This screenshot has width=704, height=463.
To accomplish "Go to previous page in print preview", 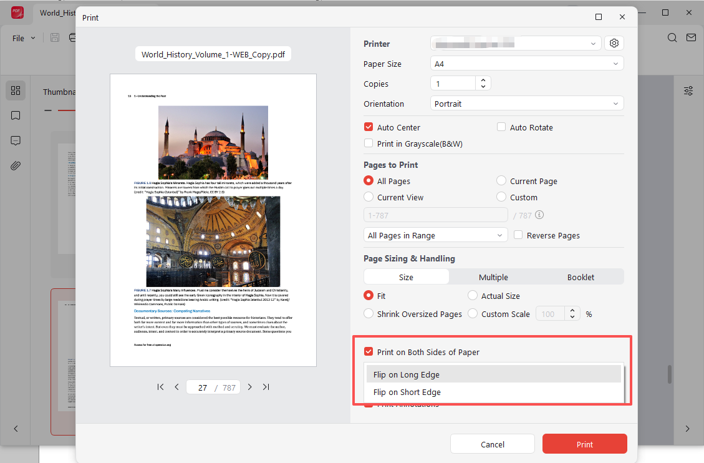I will [176, 387].
